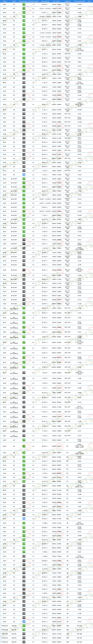Click the petrol icon in A8 4.2 CDRA row
The height and width of the screenshot is (644, 93).
24,477
